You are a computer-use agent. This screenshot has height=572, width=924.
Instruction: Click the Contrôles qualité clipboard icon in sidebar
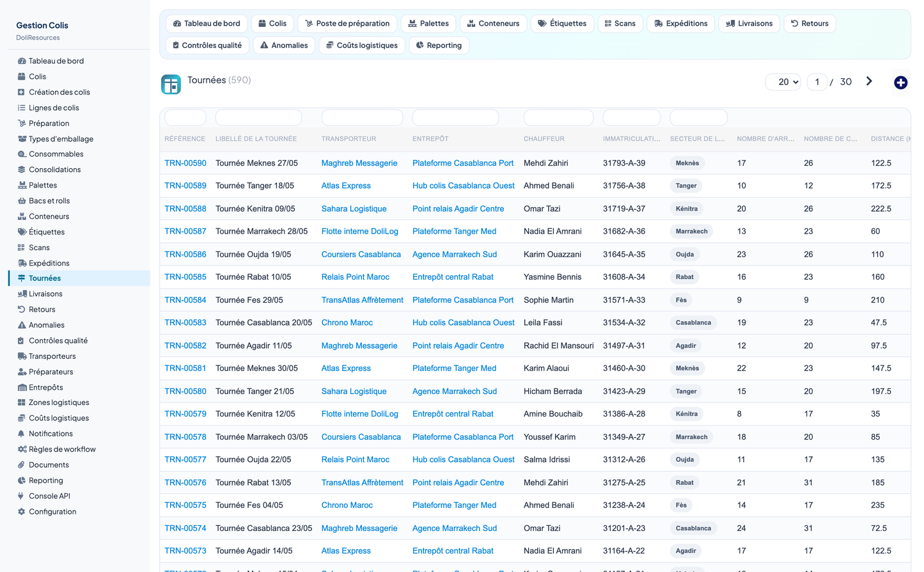coord(22,341)
